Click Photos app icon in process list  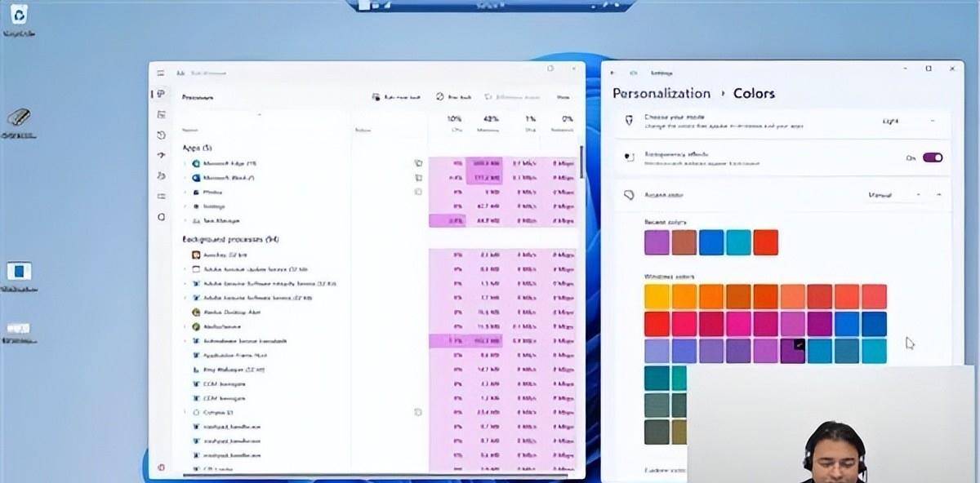pos(196,193)
